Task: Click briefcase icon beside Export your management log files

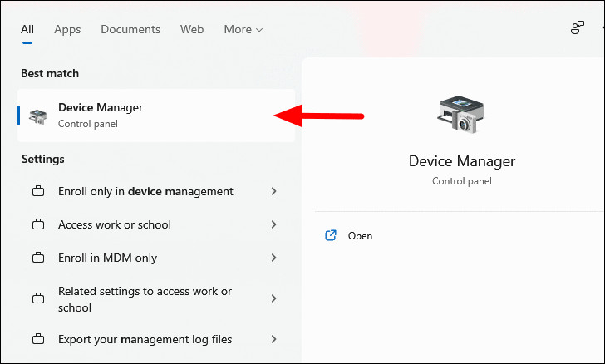Action: [x=38, y=339]
